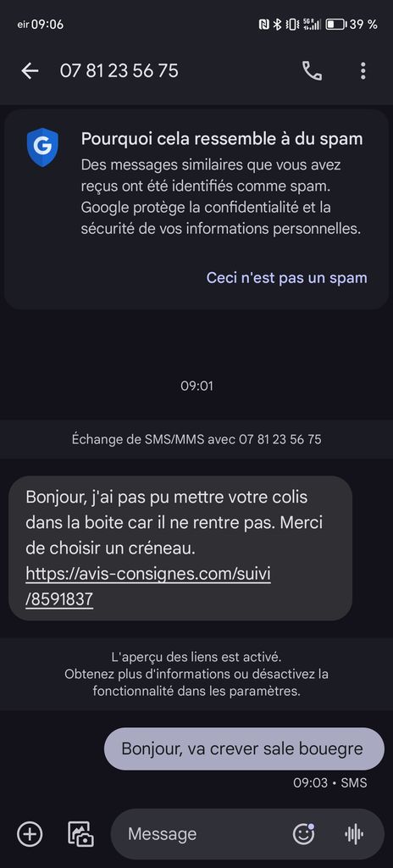
Task: Open the emoji picker
Action: [x=303, y=834]
